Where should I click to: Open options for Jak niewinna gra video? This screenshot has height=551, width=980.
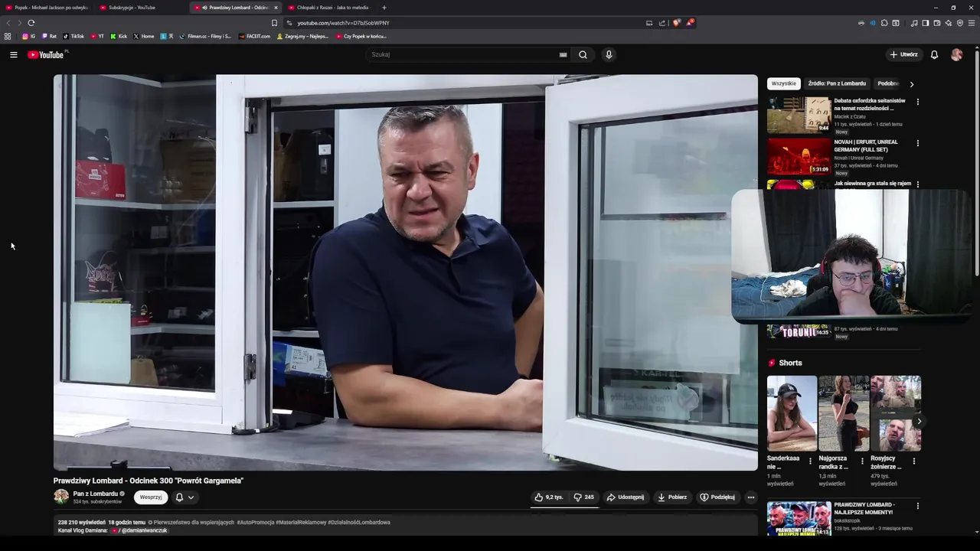pyautogui.click(x=918, y=184)
